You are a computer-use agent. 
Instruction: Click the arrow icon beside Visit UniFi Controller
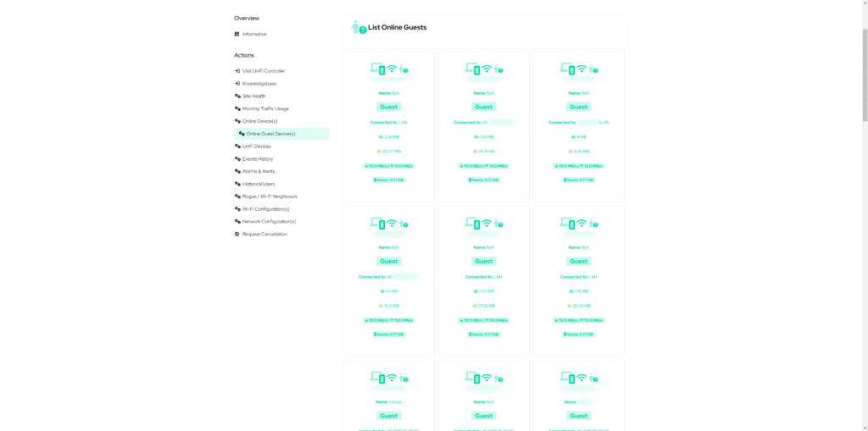pyautogui.click(x=237, y=71)
